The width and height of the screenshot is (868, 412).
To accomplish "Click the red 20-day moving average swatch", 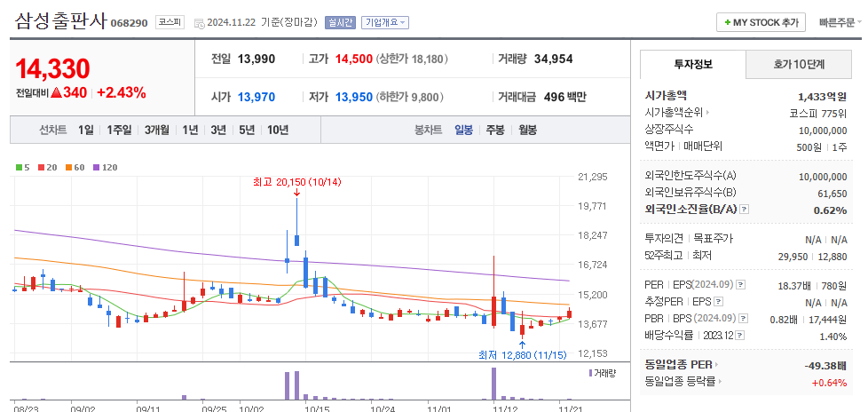I will (41, 167).
